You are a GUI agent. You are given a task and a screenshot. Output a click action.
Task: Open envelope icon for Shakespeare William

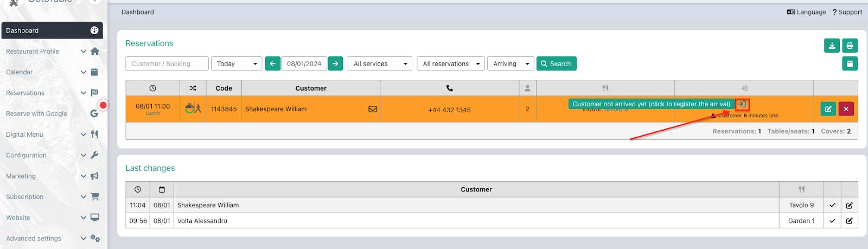click(x=373, y=109)
